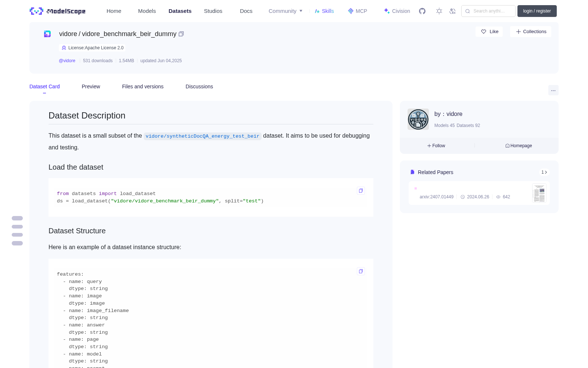Expand the Community dropdown menu

pos(286,11)
